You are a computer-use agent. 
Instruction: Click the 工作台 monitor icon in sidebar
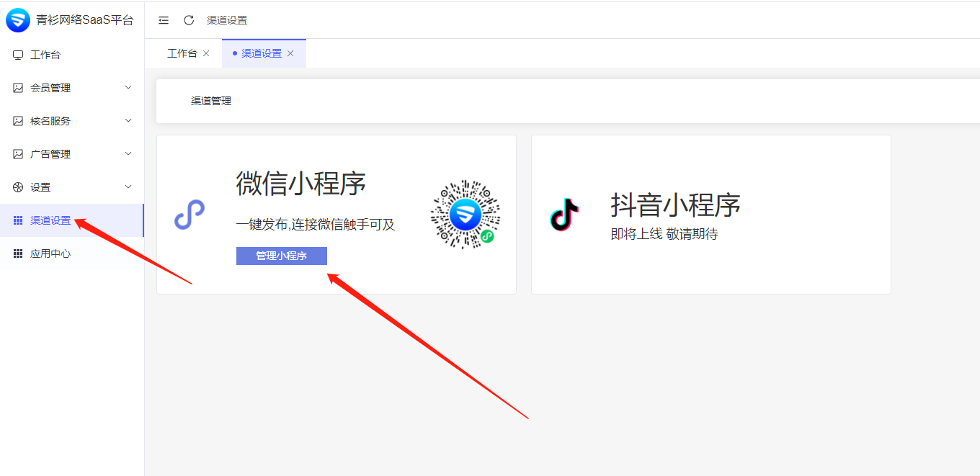[x=18, y=55]
